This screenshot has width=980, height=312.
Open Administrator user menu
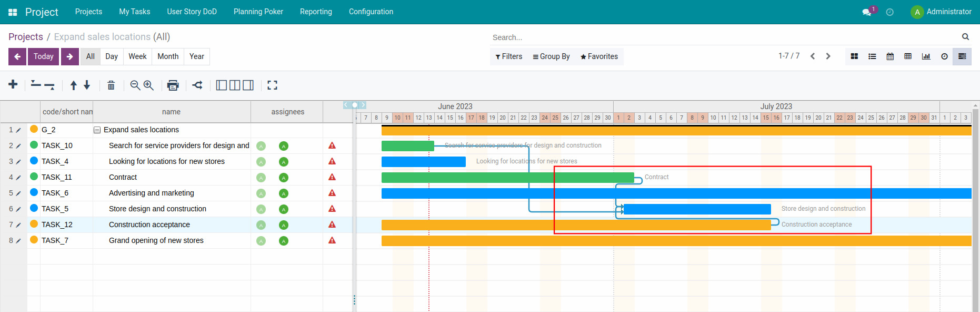click(x=941, y=12)
